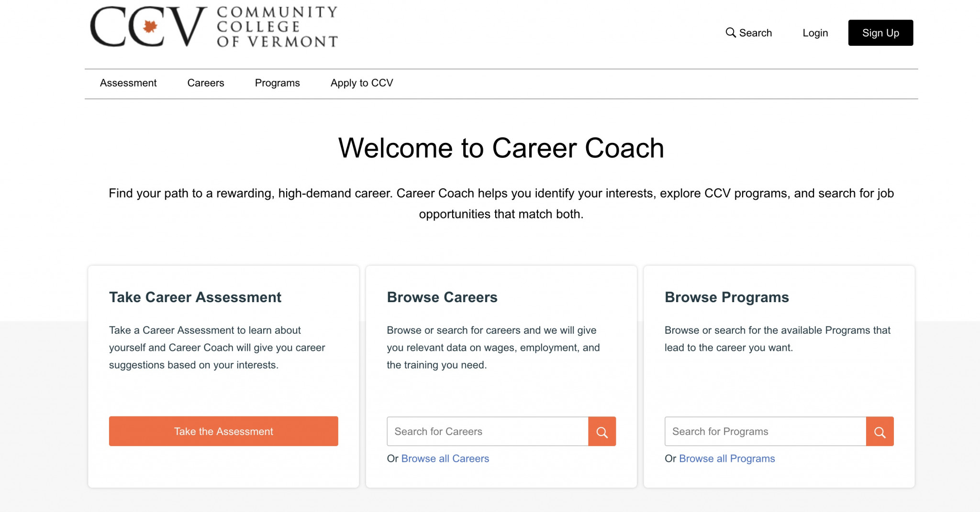The image size is (980, 512).
Task: Open the Assessment section from the navigation
Action: 128,83
